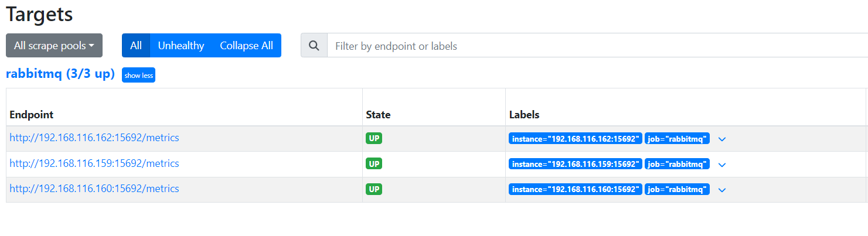868x236 pixels.
Task: Click the UP state badge in second row
Action: click(x=374, y=163)
